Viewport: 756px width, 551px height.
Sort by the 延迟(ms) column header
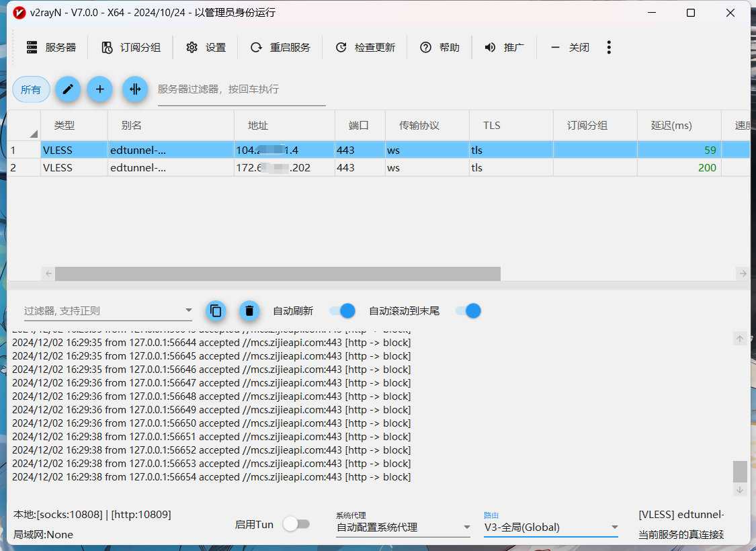click(679, 126)
